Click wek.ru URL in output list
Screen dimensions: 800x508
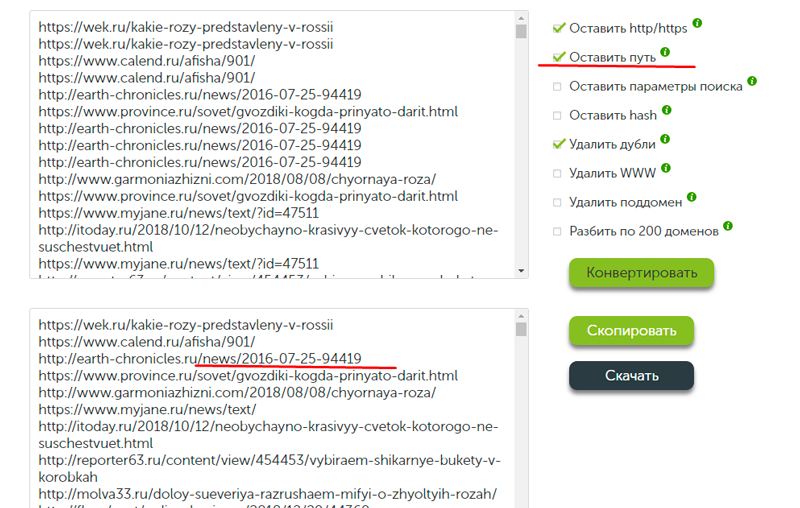186,325
